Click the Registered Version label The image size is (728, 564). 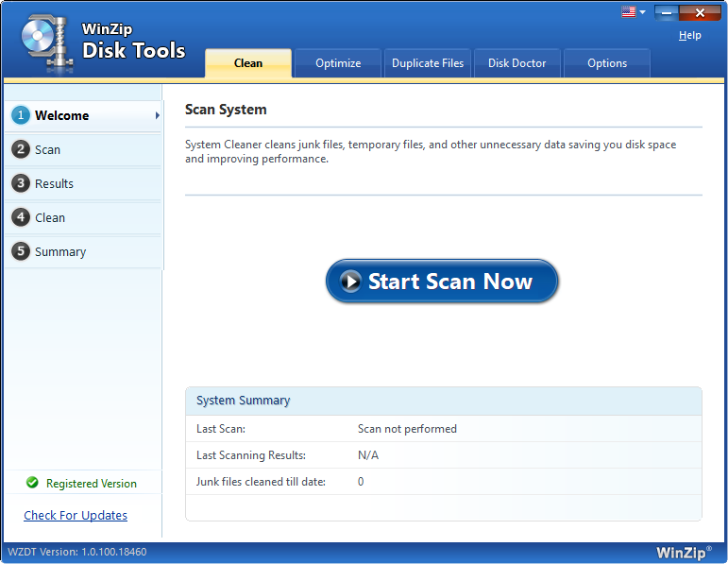tap(92, 484)
